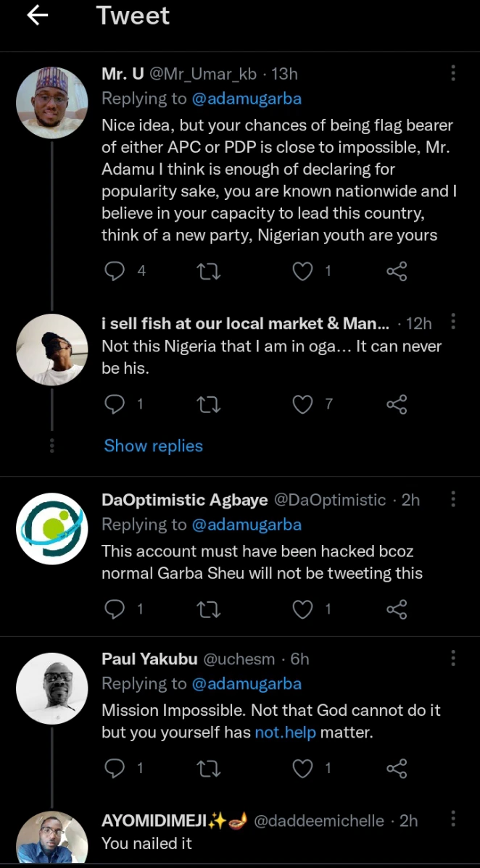Reply to Mr. U's tweet
The width and height of the screenshot is (480, 868).
click(x=115, y=271)
